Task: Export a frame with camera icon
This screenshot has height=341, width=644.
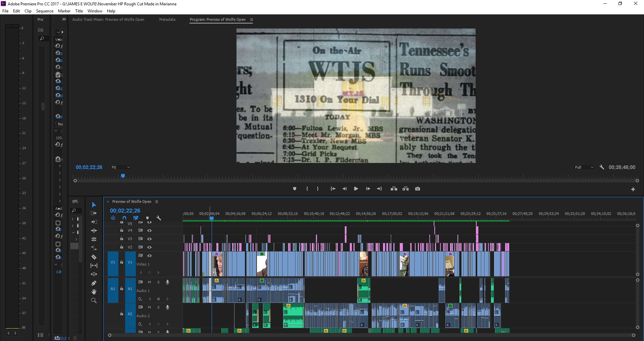Action: tap(418, 189)
